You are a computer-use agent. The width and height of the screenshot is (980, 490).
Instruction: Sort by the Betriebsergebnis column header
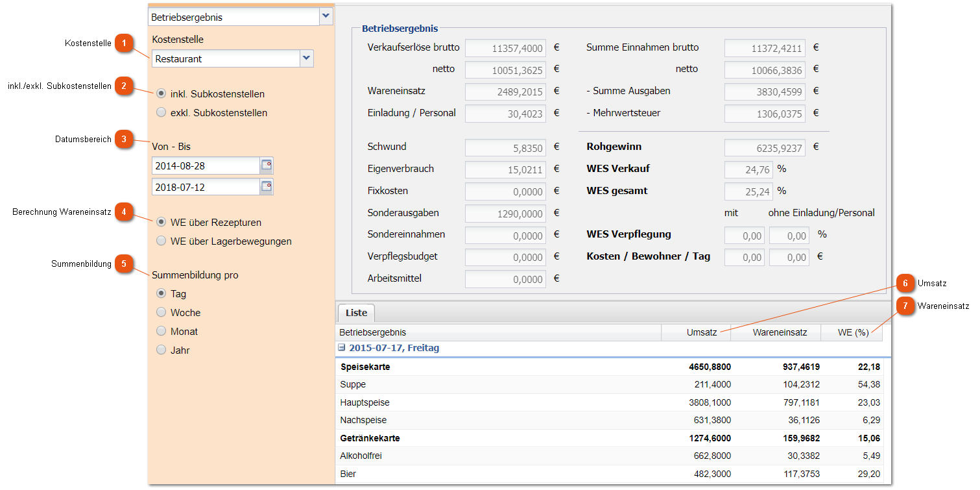[x=498, y=332]
